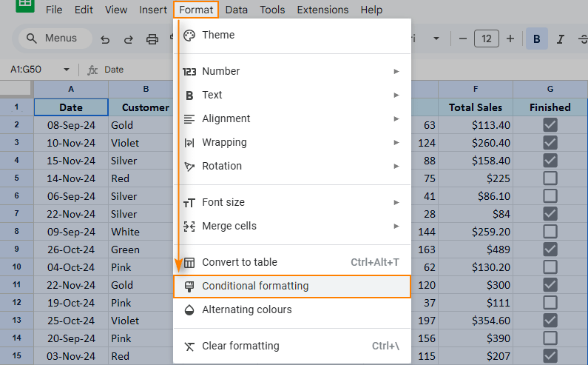Select Alternating colours option
Image resolution: width=588 pixels, height=365 pixels.
point(292,310)
